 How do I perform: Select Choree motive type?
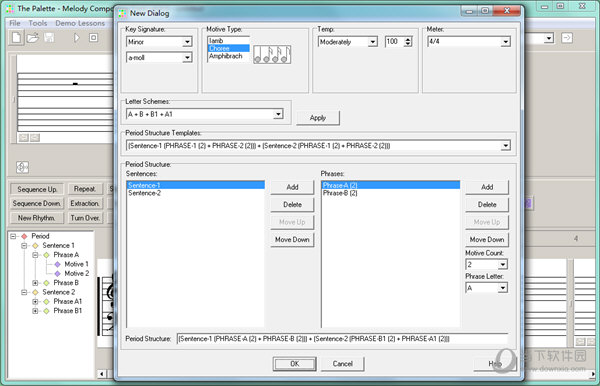(x=228, y=48)
